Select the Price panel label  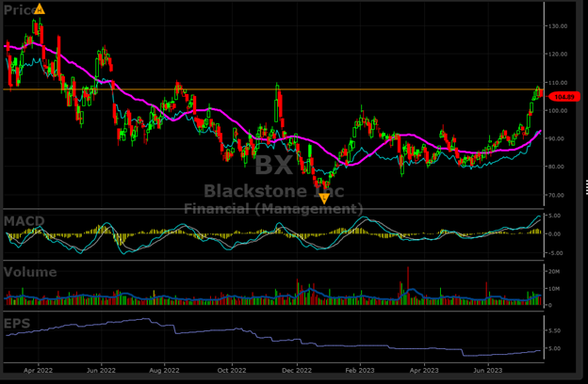point(19,10)
